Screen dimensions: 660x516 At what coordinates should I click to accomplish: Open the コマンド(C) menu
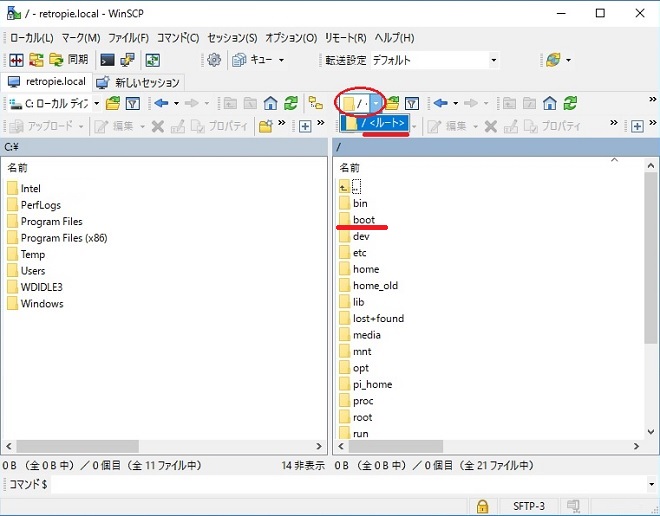178,38
